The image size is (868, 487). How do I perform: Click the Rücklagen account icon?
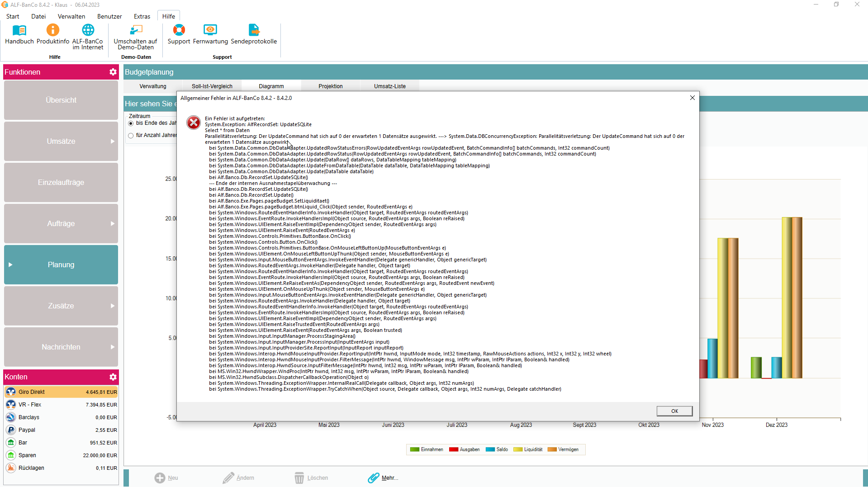pyautogui.click(x=11, y=468)
